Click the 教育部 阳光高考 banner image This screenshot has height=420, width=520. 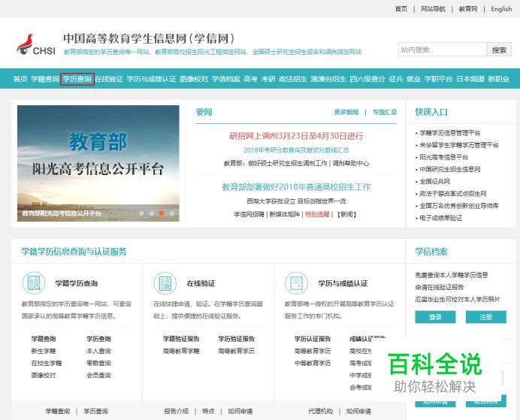pos(98,163)
